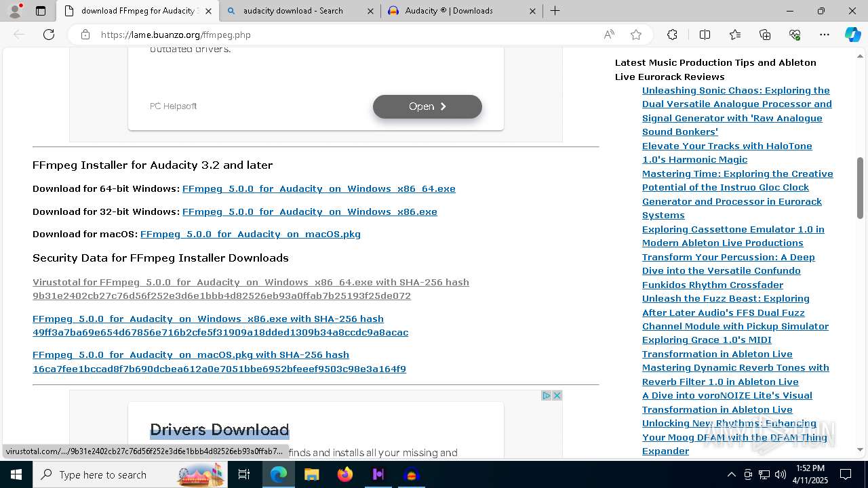Open Browser essentials heart icon

[795, 35]
